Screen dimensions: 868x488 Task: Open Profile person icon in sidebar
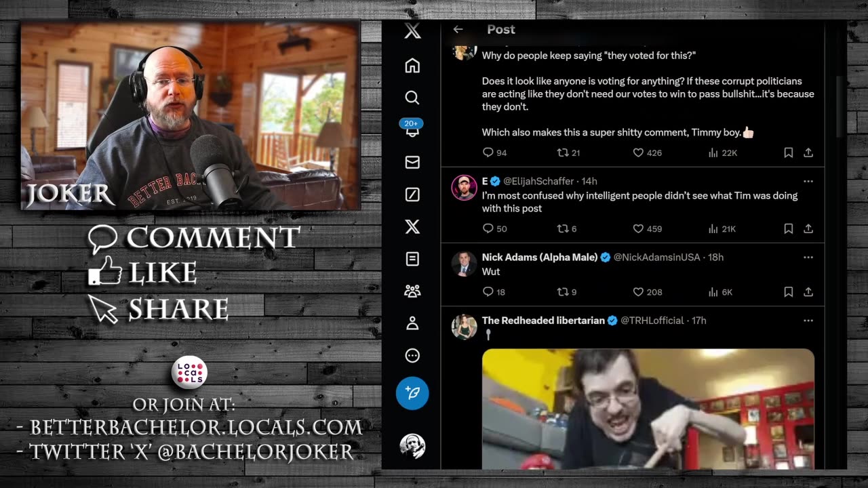[412, 323]
